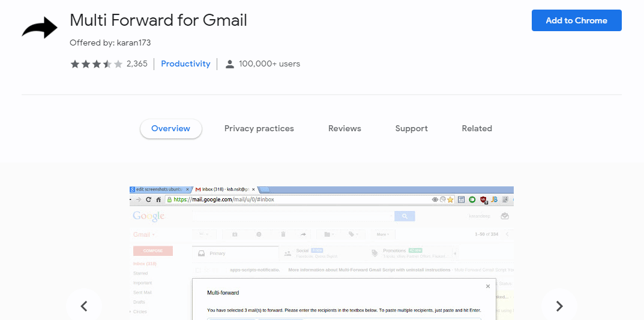644x320 pixels.
Task: View the Related tab
Action: [477, 128]
